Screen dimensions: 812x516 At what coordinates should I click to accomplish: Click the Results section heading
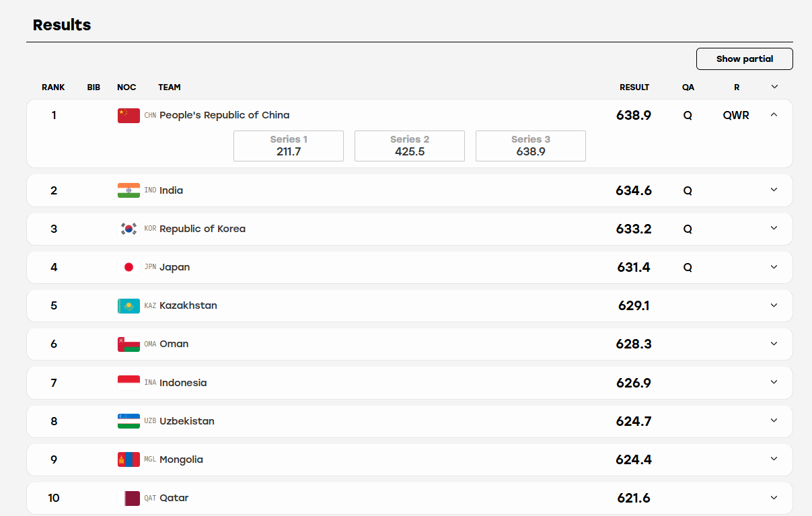coord(62,25)
